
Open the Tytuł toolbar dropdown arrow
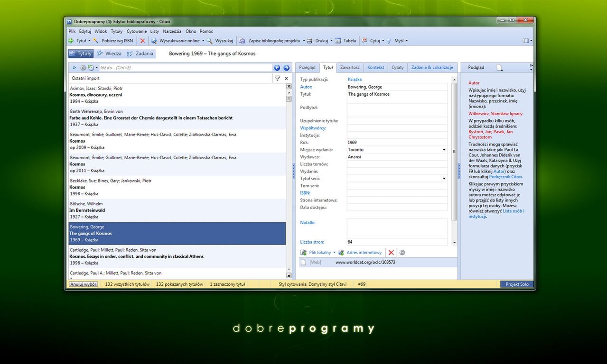point(89,41)
